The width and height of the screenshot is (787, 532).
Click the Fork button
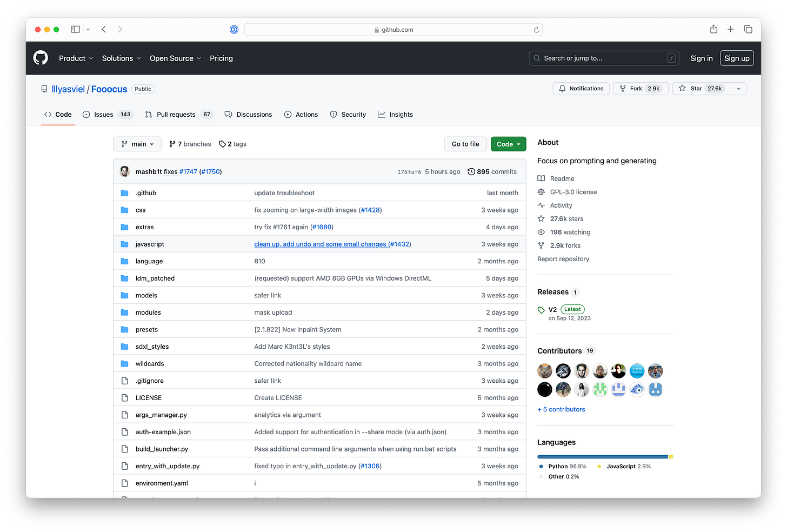tap(641, 89)
